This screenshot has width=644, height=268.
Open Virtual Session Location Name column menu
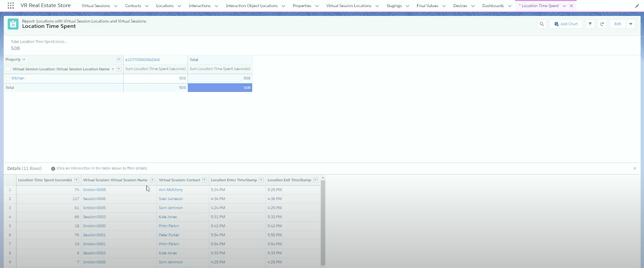click(x=119, y=69)
